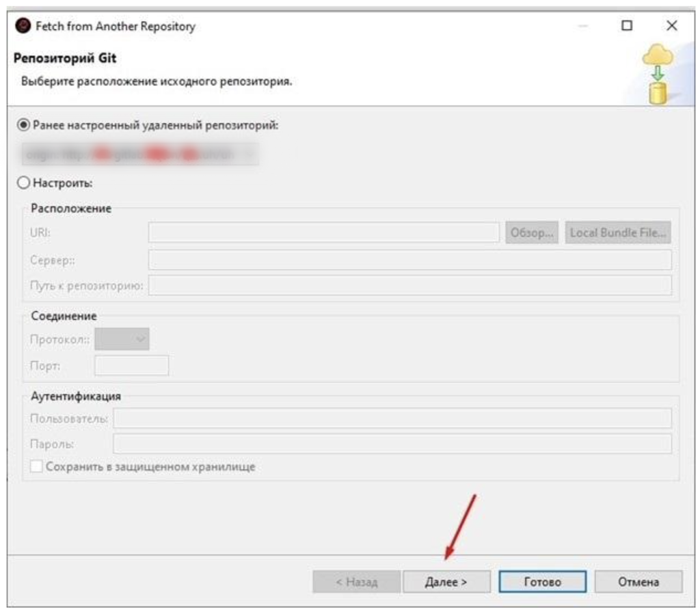Expand the Протокол combo box

click(x=122, y=339)
